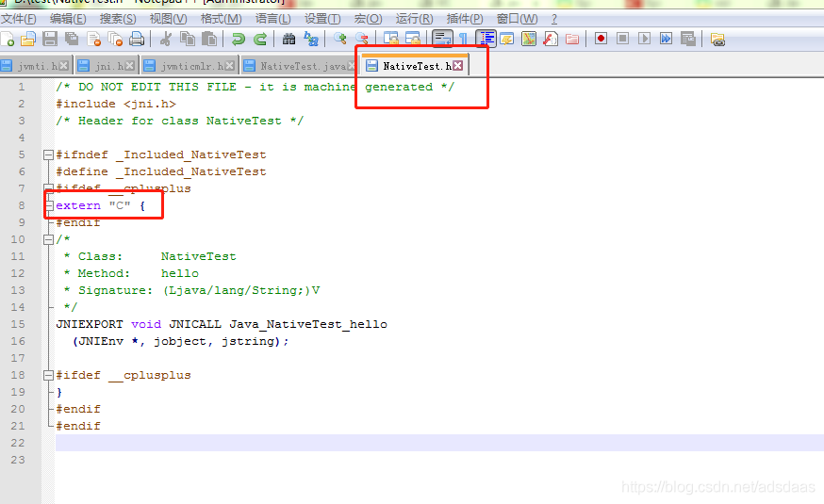Zoom out with the magnifier minus icon

click(361, 39)
